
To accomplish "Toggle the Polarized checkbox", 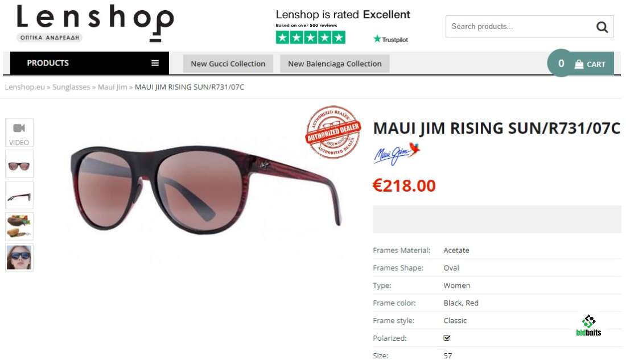I will pyautogui.click(x=447, y=338).
